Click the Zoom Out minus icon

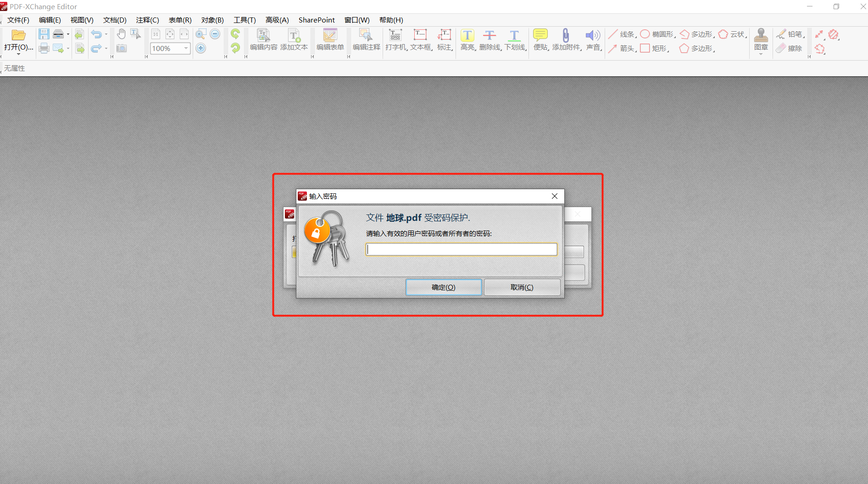tap(215, 34)
